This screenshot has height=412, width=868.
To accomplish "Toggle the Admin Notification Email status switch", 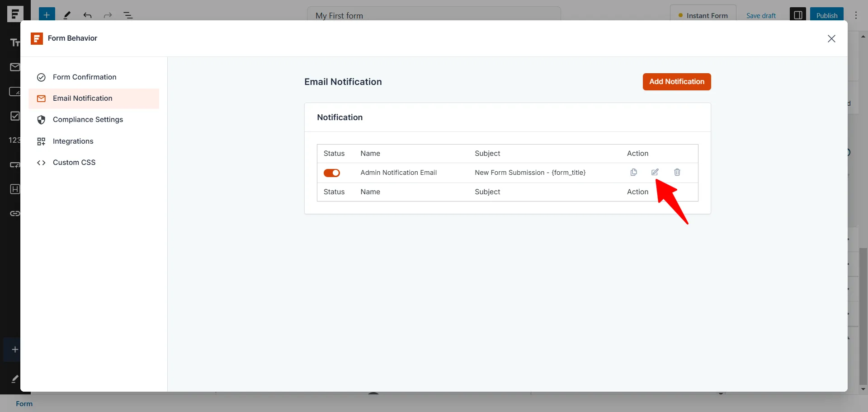I will [332, 173].
